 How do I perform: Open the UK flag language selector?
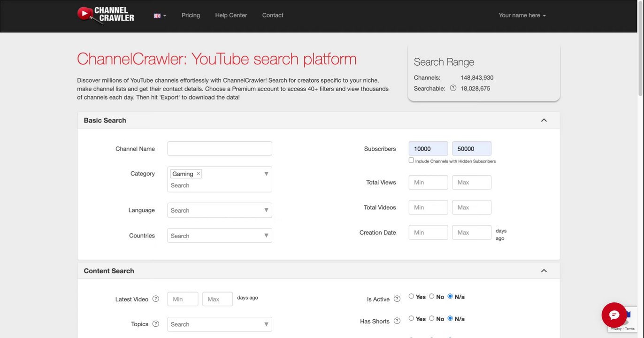click(160, 15)
